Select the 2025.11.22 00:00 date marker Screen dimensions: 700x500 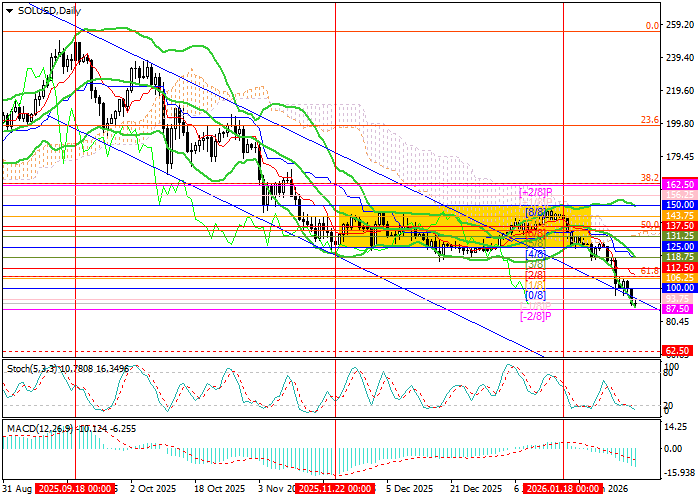point(335,489)
